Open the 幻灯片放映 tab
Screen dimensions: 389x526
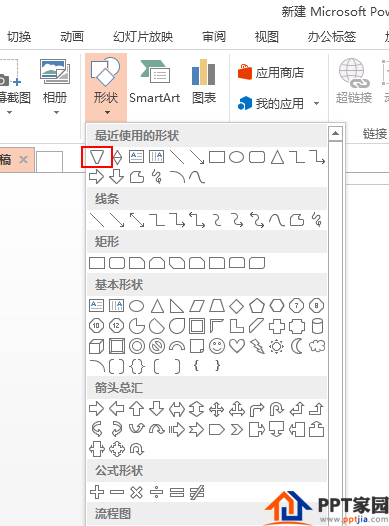[x=143, y=36]
